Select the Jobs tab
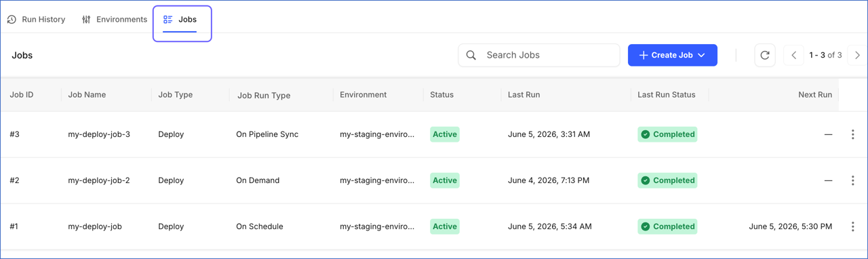The image size is (868, 259). click(180, 20)
